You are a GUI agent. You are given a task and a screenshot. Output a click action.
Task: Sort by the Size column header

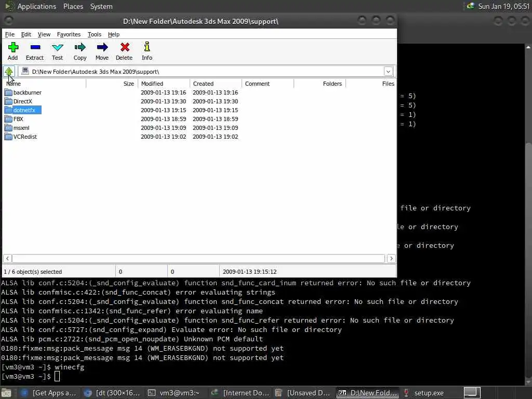pyautogui.click(x=112, y=84)
